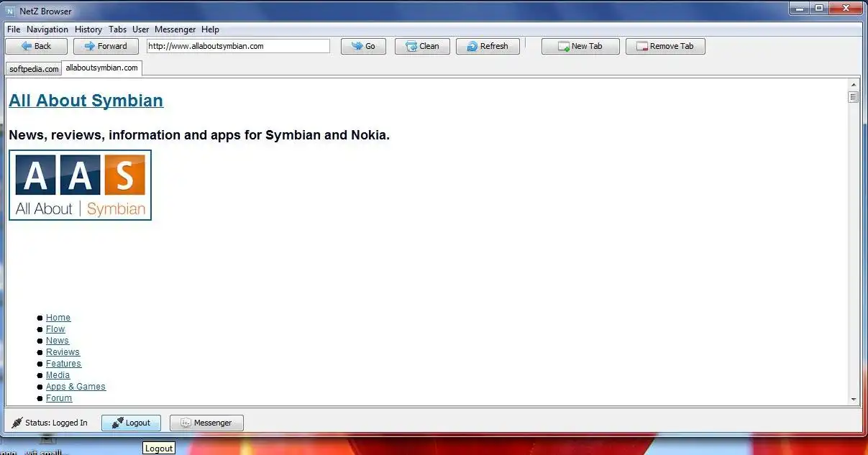Open the Apps & Games link
This screenshot has height=455, width=868.
coord(76,387)
